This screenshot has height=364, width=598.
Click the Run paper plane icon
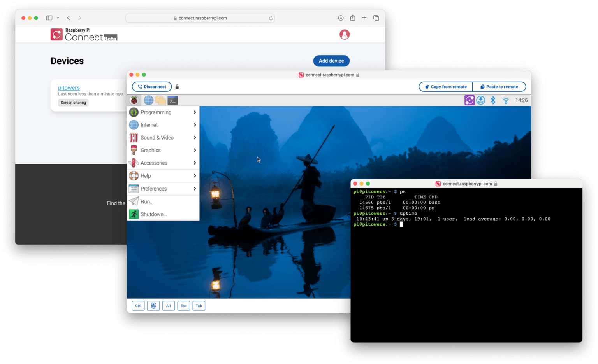tap(134, 201)
